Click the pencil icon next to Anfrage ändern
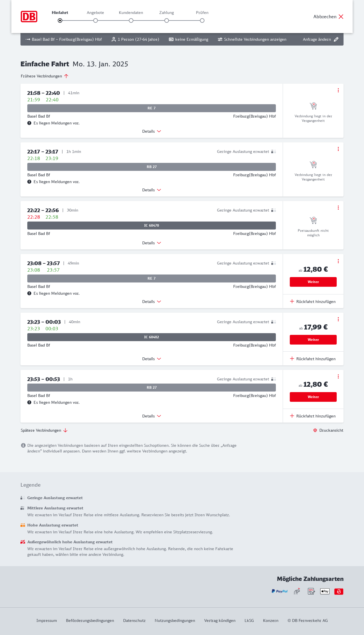This screenshot has width=364, height=635. [x=336, y=39]
